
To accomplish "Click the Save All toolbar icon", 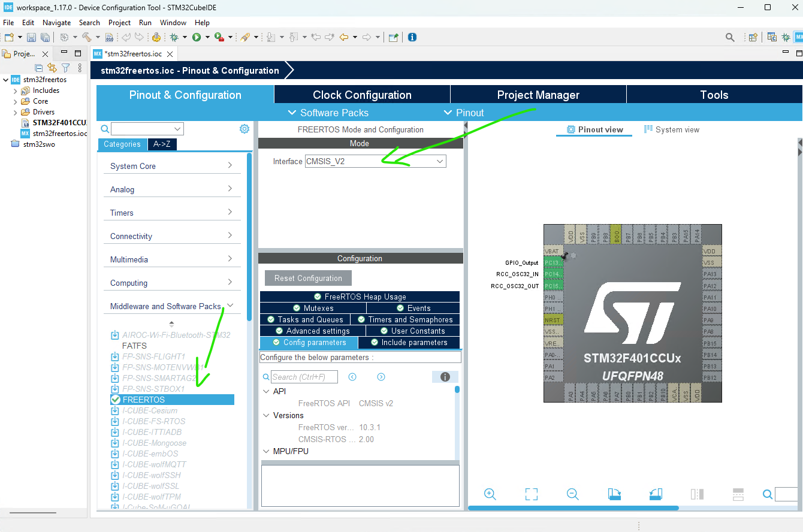I will tap(45, 37).
